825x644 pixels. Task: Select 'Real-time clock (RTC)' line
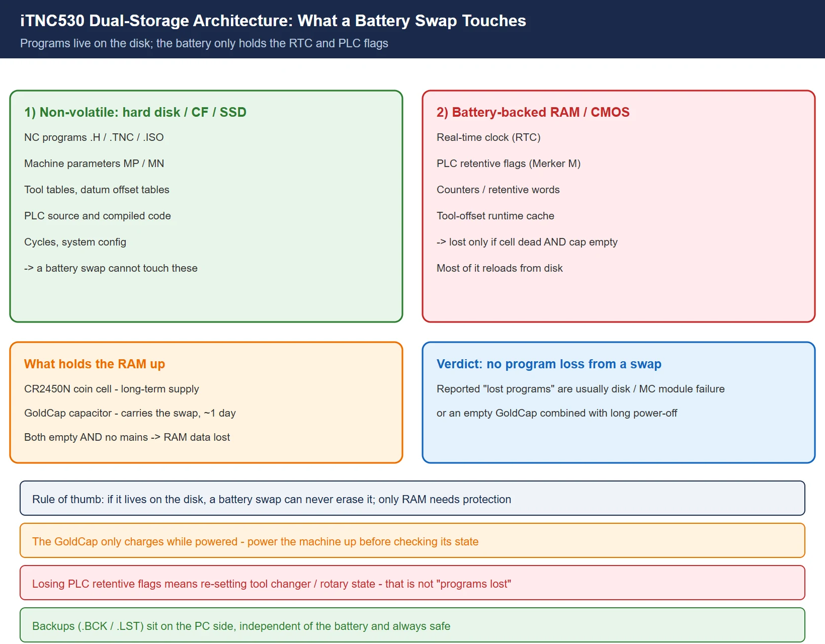(x=488, y=137)
